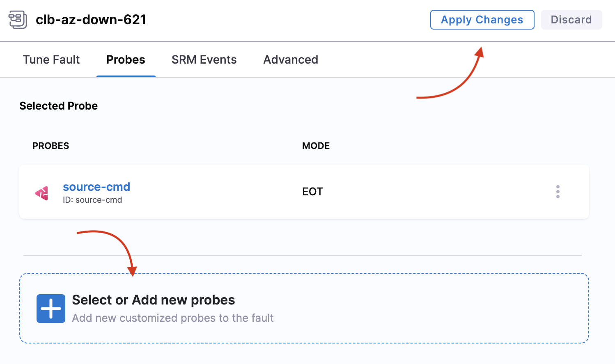Viewport: 615px width, 364px height.
Task: Click the pink source-cmd probe icon
Action: (x=42, y=193)
